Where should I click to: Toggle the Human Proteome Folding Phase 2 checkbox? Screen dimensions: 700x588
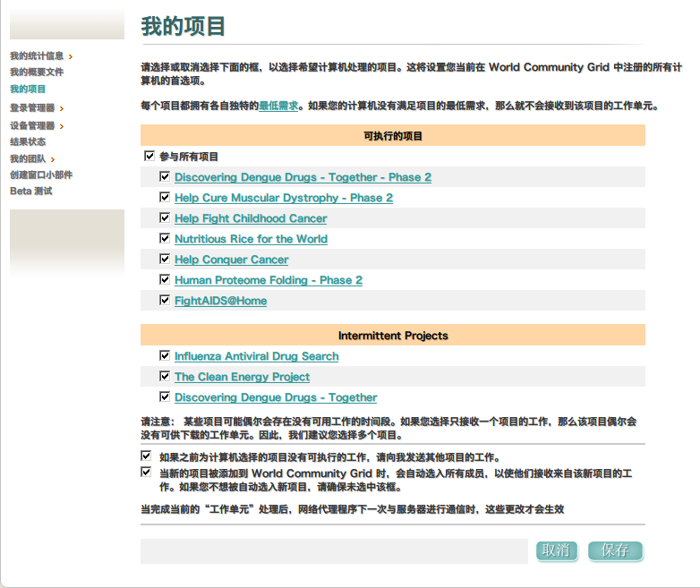(165, 279)
